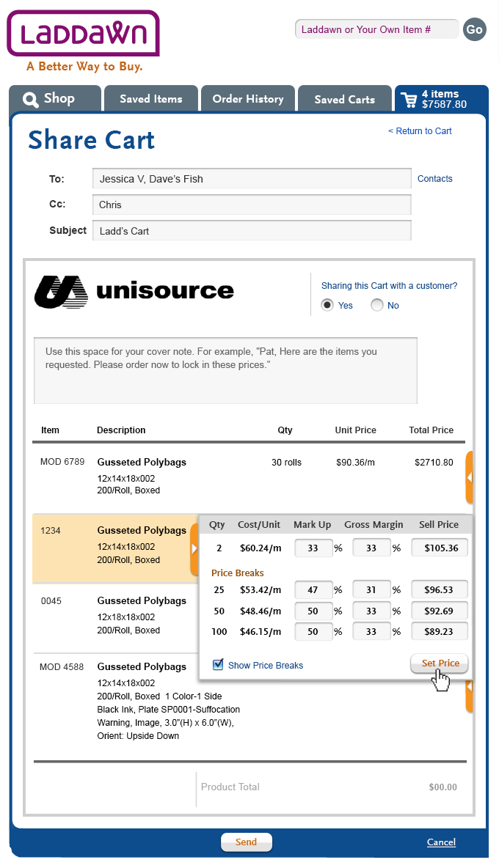Click the Price Breaks heading

pos(238,573)
